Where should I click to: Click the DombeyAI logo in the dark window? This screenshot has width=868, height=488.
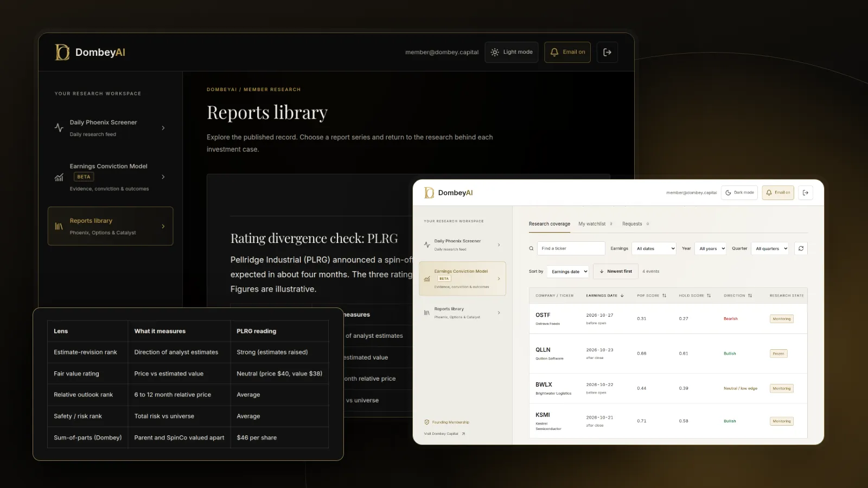pos(90,52)
